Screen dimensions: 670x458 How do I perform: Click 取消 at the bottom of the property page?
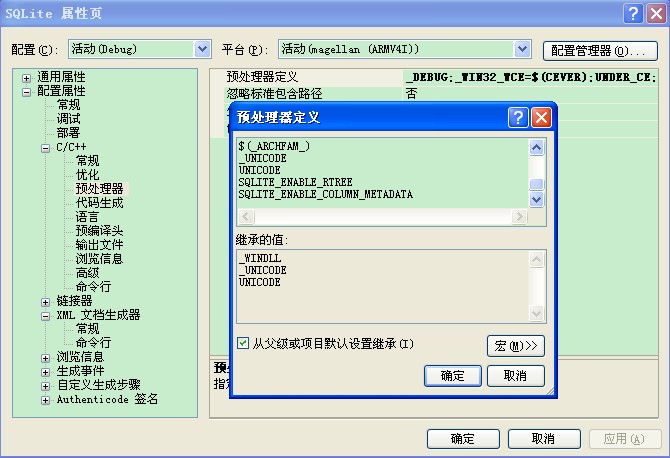[x=544, y=439]
